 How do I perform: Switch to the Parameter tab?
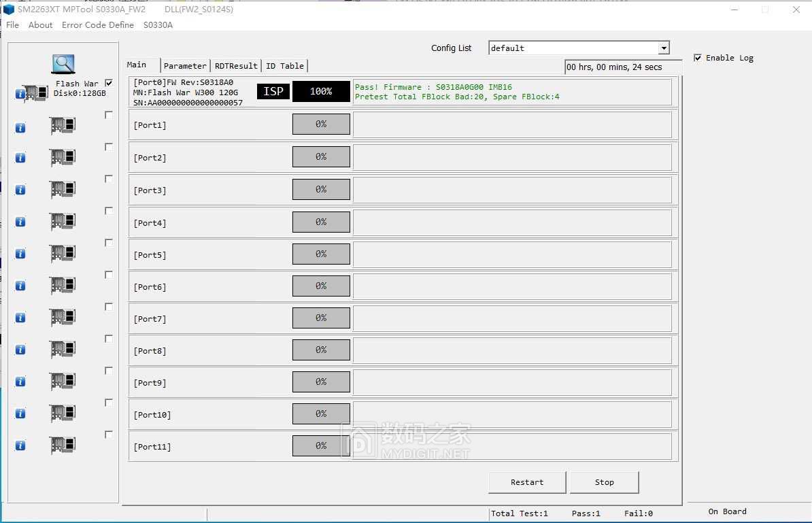point(185,66)
